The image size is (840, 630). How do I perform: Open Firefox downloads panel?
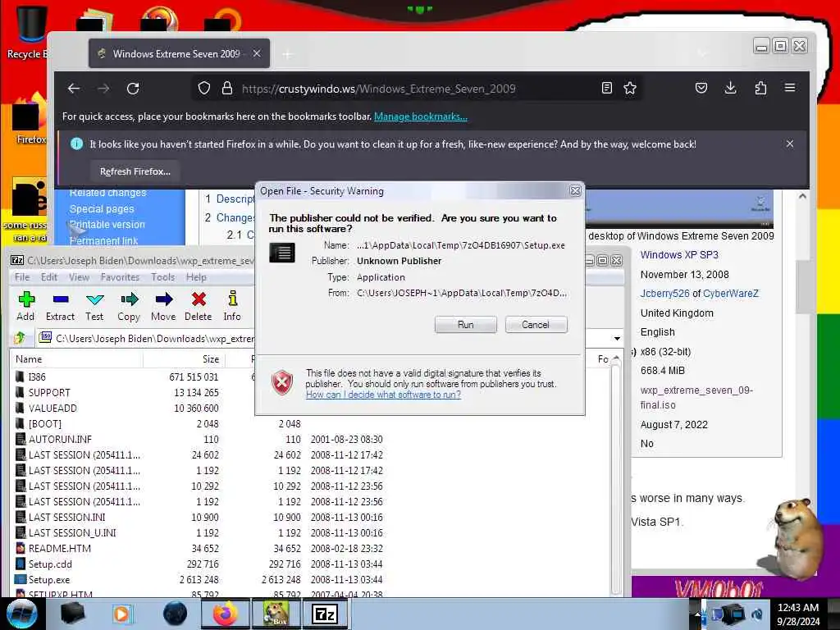point(730,88)
